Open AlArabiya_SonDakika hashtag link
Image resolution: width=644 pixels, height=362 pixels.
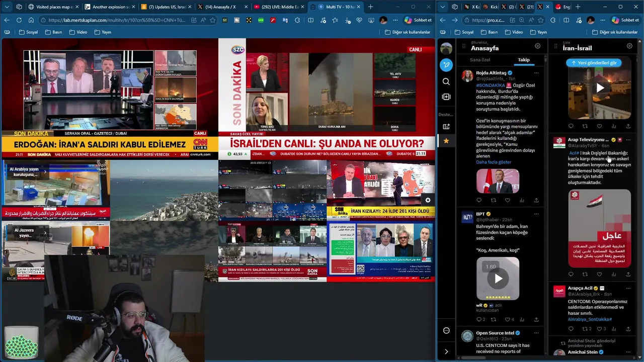(590, 319)
